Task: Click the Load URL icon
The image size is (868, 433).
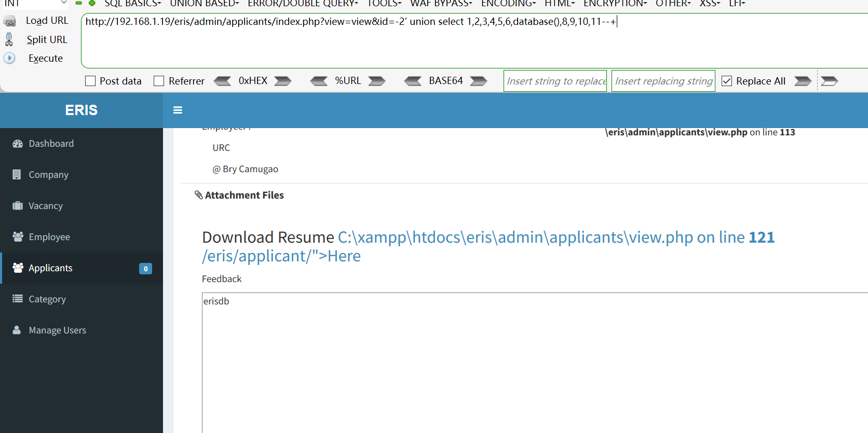Action: point(10,21)
